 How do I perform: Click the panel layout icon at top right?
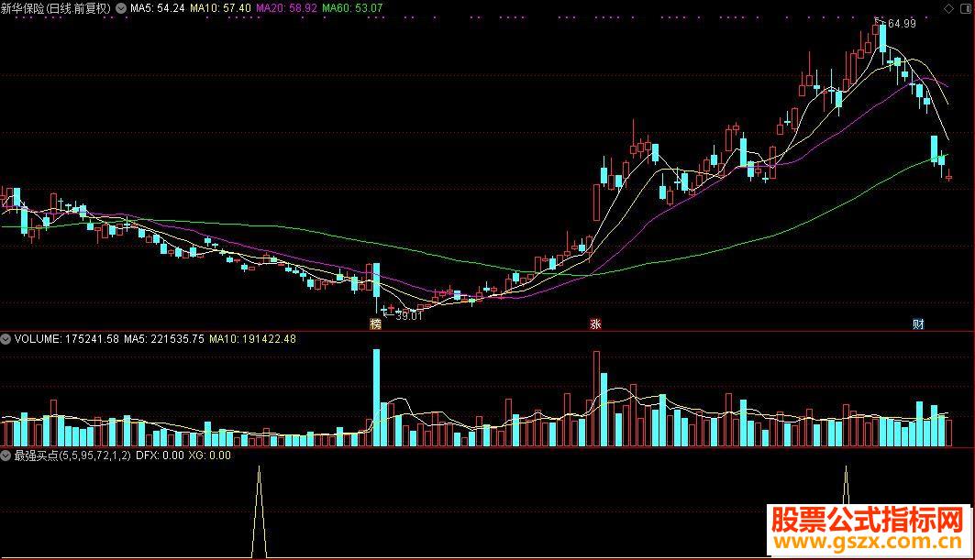pos(965,8)
